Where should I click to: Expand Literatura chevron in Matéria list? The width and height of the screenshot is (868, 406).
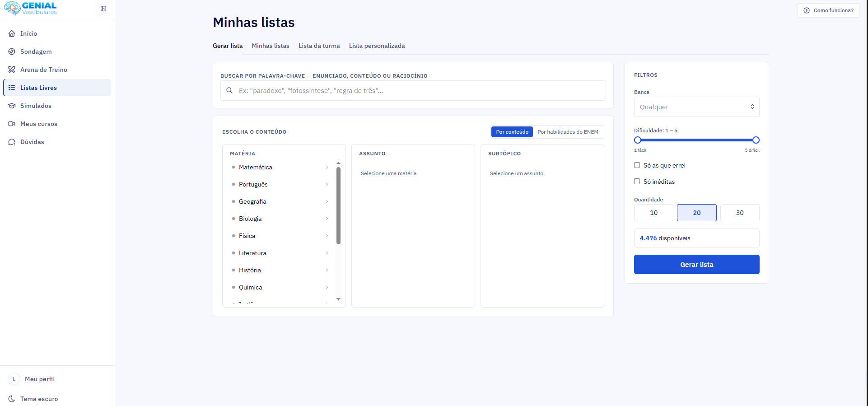(327, 253)
